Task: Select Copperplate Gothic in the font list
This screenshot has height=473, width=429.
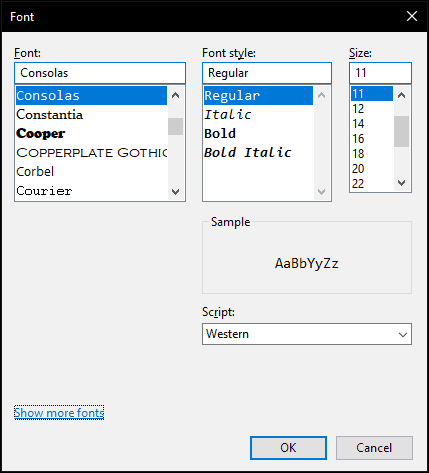Action: pyautogui.click(x=91, y=153)
